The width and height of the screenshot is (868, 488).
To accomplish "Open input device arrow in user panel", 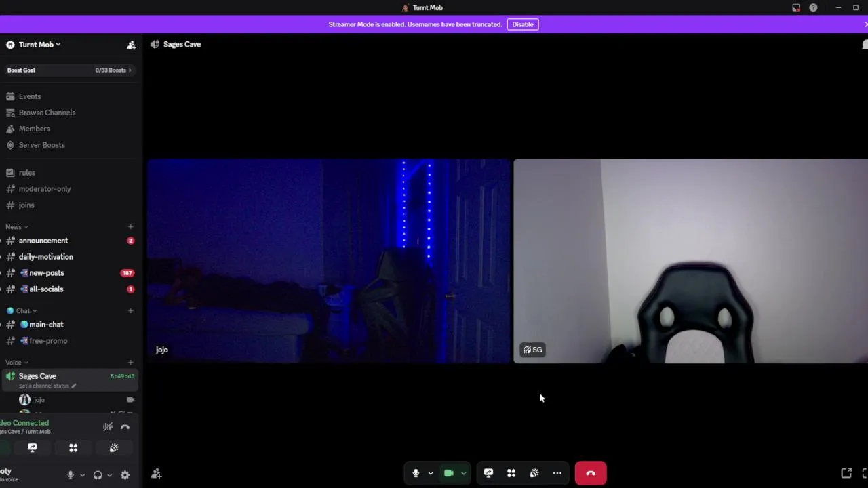I will [x=82, y=475].
